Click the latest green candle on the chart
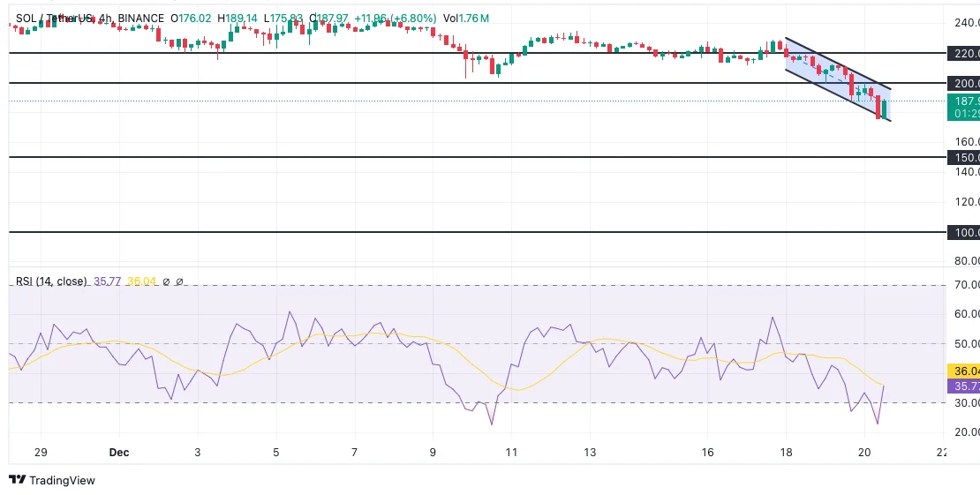This screenshot has width=980, height=495. 885,109
